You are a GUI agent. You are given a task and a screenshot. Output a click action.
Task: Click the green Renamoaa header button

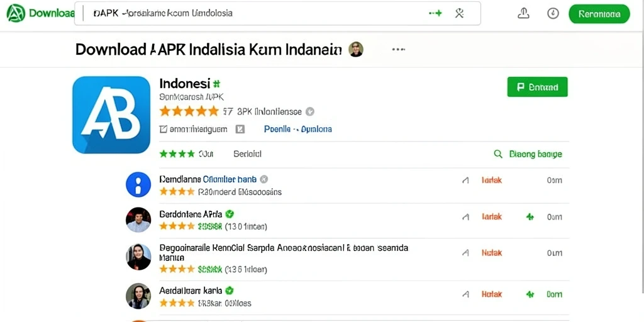(x=599, y=14)
